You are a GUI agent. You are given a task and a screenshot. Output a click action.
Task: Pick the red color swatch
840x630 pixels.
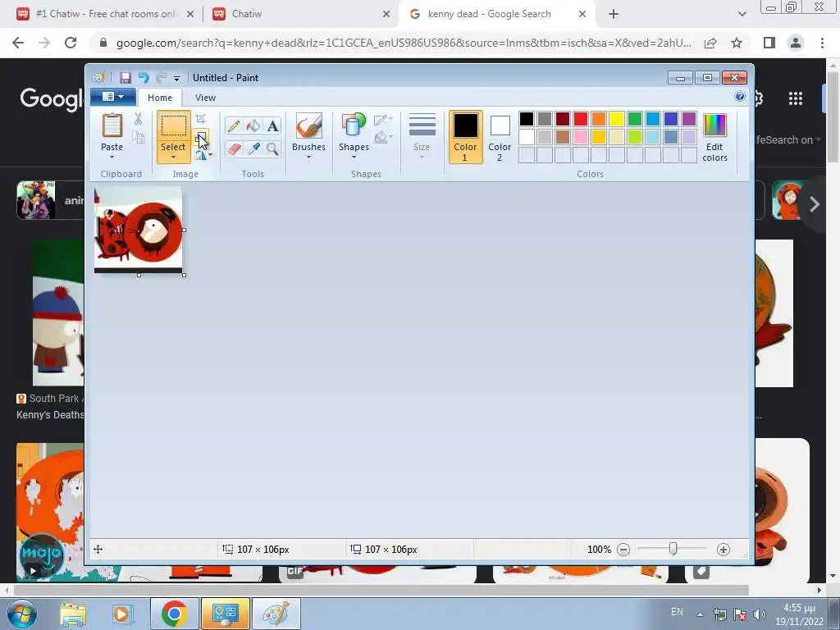coord(581,119)
